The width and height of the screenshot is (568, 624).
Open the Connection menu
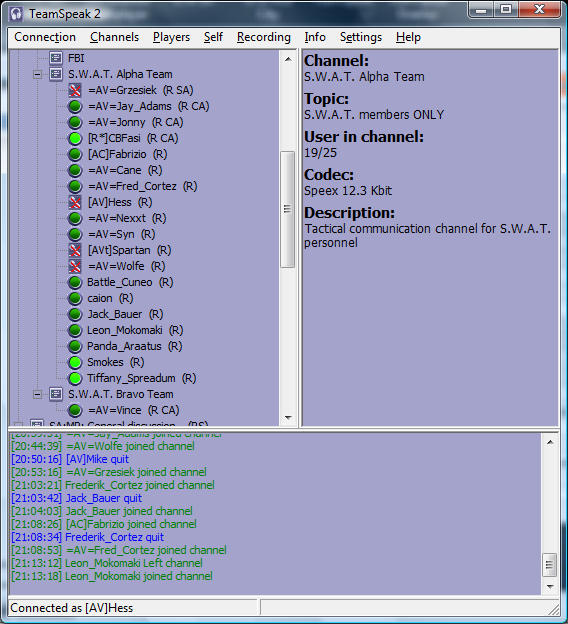pos(45,37)
